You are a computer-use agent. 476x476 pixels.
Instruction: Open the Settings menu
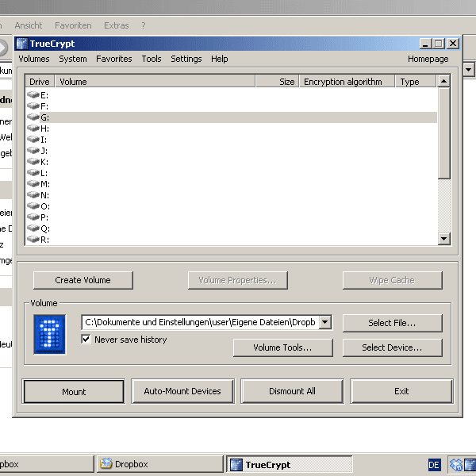click(x=186, y=59)
